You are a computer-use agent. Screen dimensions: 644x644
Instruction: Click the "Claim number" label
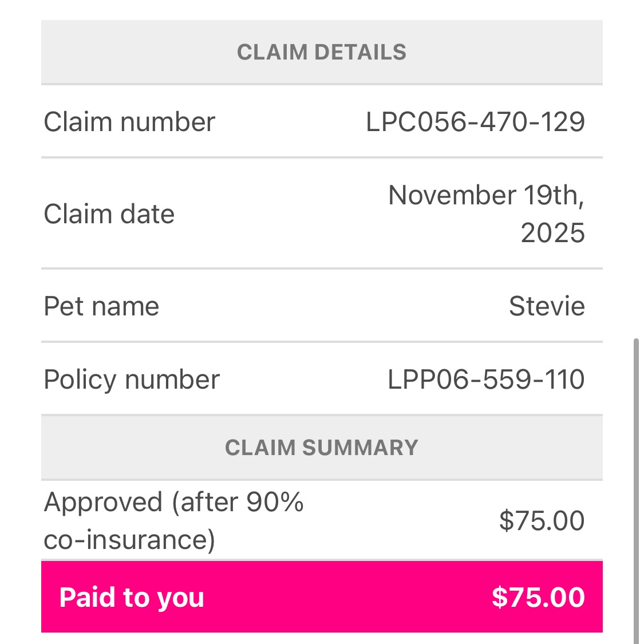[x=129, y=122]
